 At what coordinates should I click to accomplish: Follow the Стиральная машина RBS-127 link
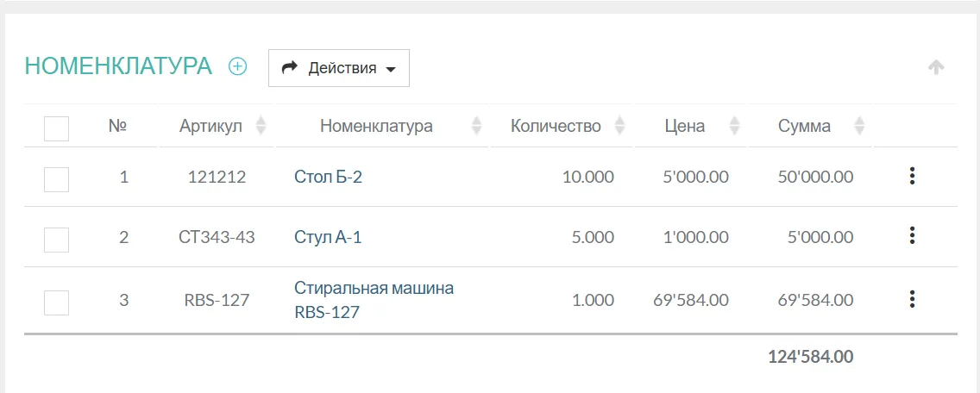pyautogui.click(x=374, y=300)
